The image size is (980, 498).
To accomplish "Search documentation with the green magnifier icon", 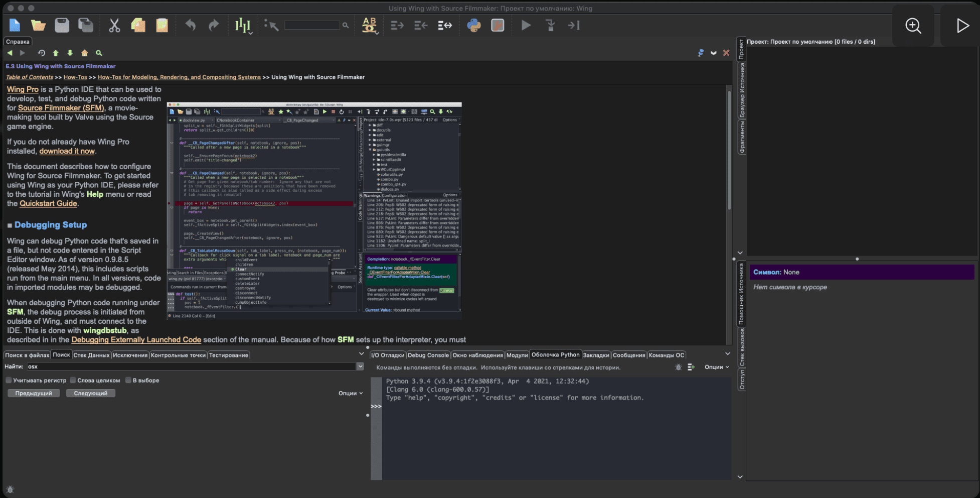I will pyautogui.click(x=99, y=53).
